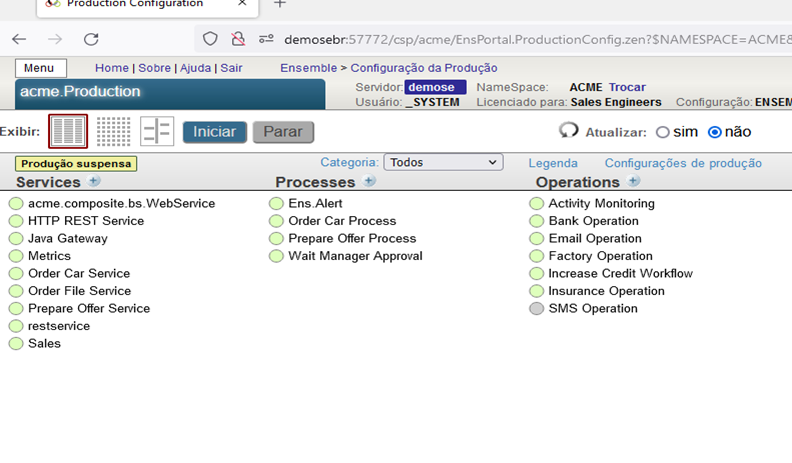792x463 pixels.
Task: Choose the split connection view icon
Action: (157, 131)
